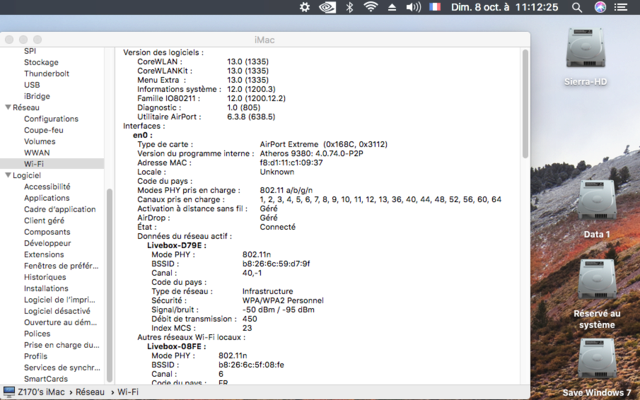Select iBridge in the sidebar
Viewport: 640px width, 400px height.
click(37, 96)
